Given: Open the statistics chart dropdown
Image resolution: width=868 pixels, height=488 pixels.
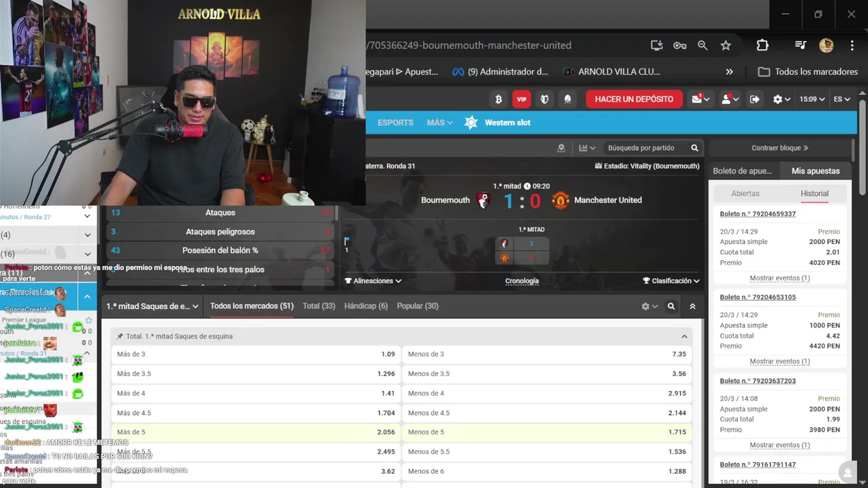Looking at the screenshot, I should pyautogui.click(x=587, y=148).
